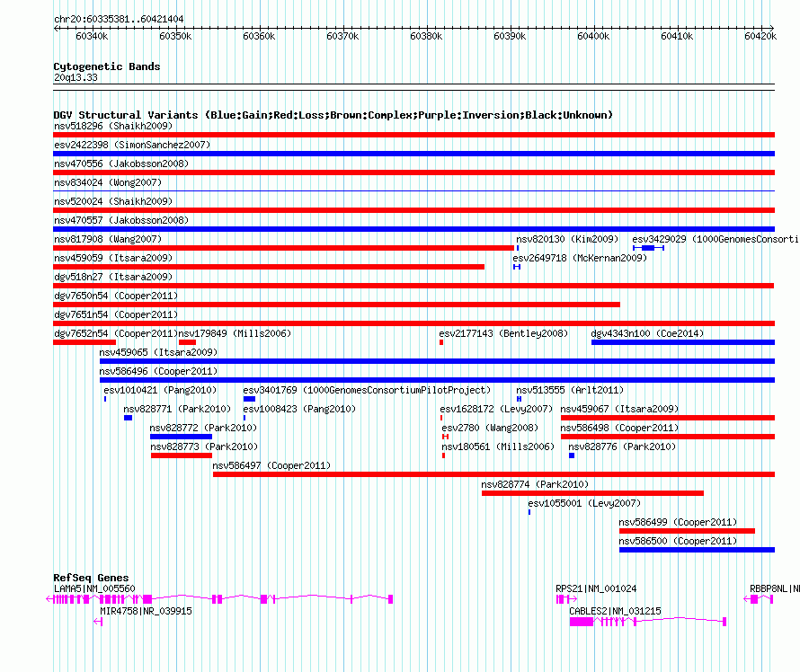Click the thin nsv834024 (Wong2007) variant line
Viewport: 800px width, 672px height.
point(413,191)
